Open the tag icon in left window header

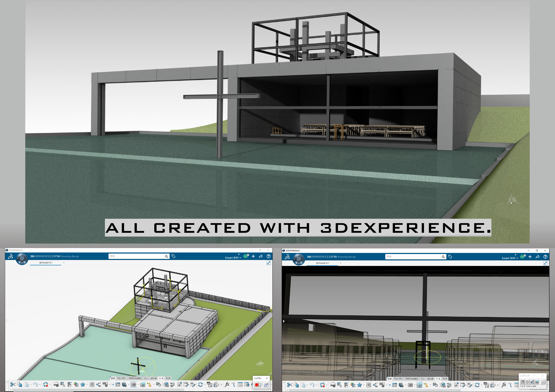point(173,256)
